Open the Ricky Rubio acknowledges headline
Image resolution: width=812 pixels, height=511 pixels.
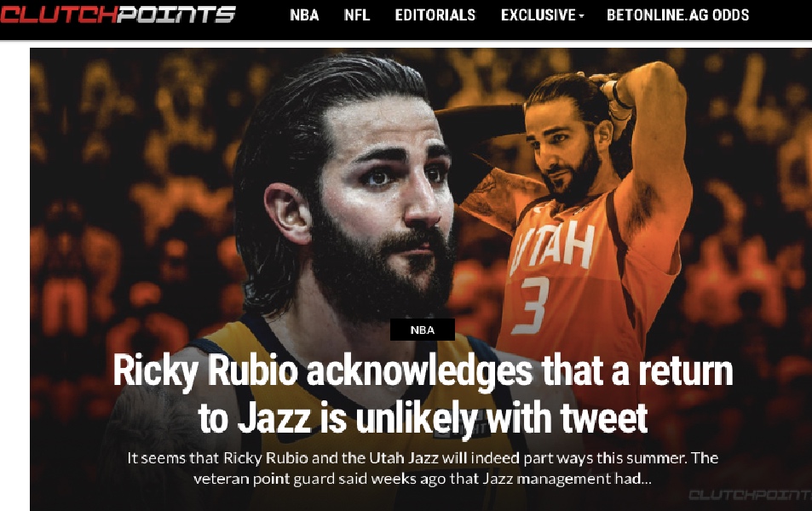[x=423, y=394]
